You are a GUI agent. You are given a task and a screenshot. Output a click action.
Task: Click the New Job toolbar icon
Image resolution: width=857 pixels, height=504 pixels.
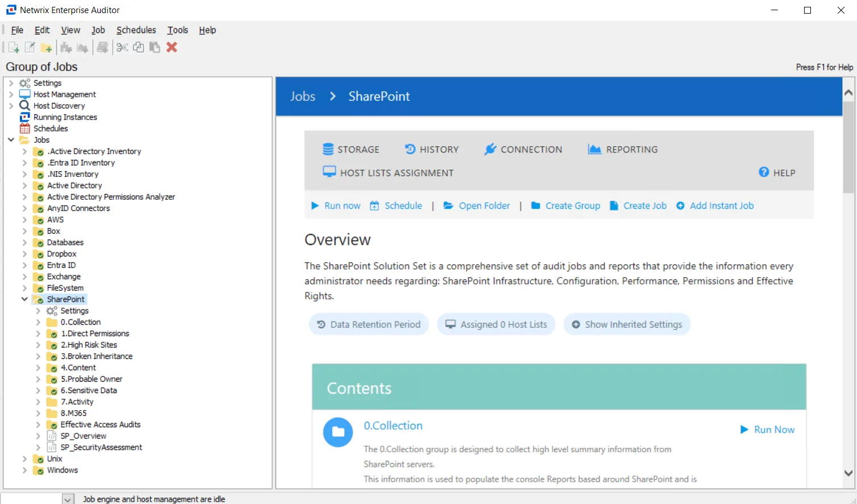(14, 47)
